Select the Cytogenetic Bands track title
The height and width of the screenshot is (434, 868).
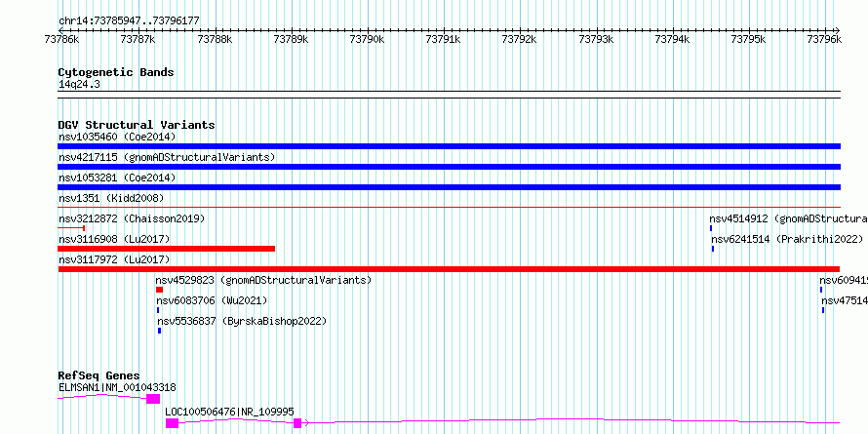click(116, 72)
